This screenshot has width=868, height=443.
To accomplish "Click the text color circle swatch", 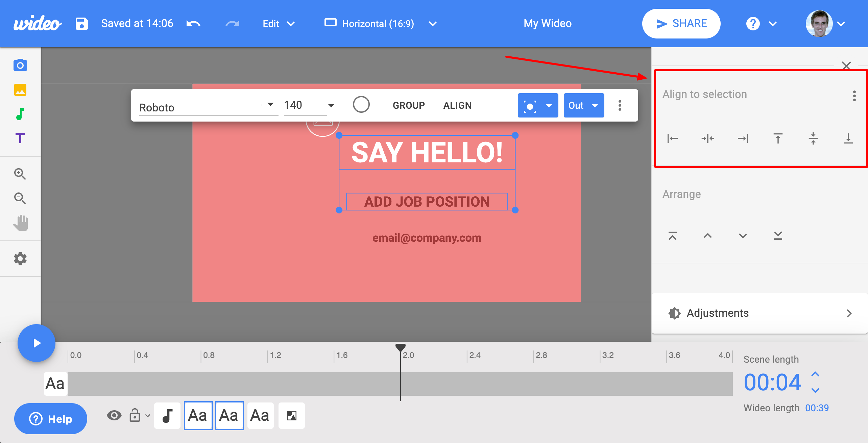I will [361, 105].
